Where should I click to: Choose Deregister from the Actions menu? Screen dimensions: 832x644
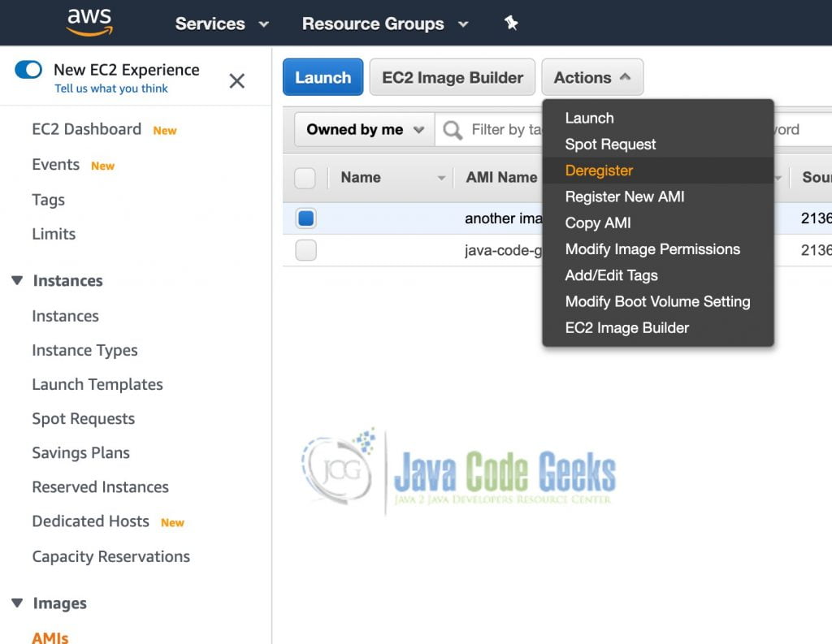[599, 171]
